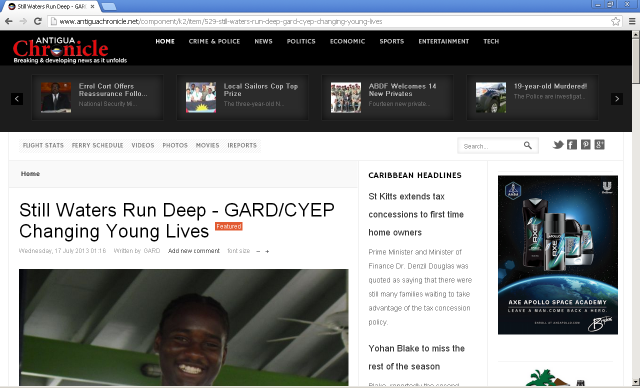Open the Pinterest social icon
This screenshot has width=640, height=388.
pos(586,144)
